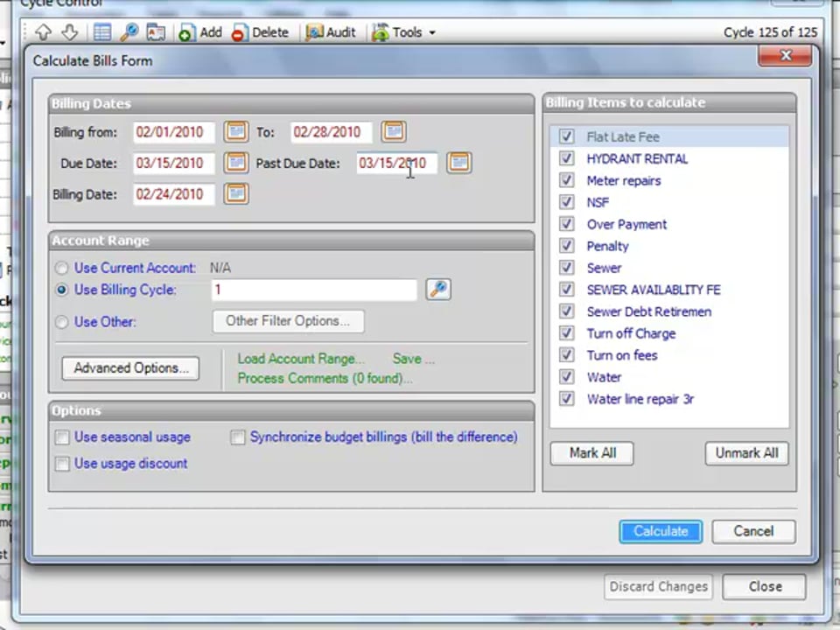Uncheck the HYDRANT RENTAL billing item
The width and height of the screenshot is (840, 630).
point(567,158)
